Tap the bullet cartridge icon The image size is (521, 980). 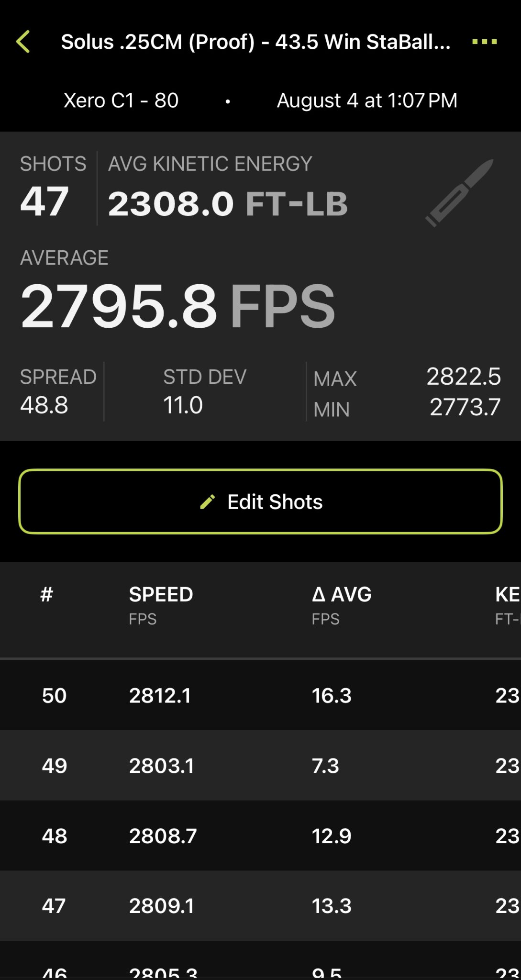[x=460, y=192]
